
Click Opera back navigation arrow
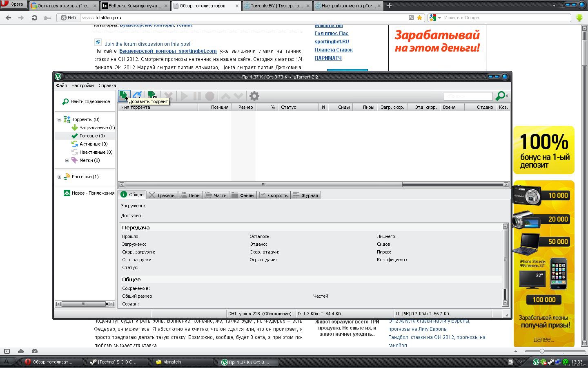click(8, 18)
